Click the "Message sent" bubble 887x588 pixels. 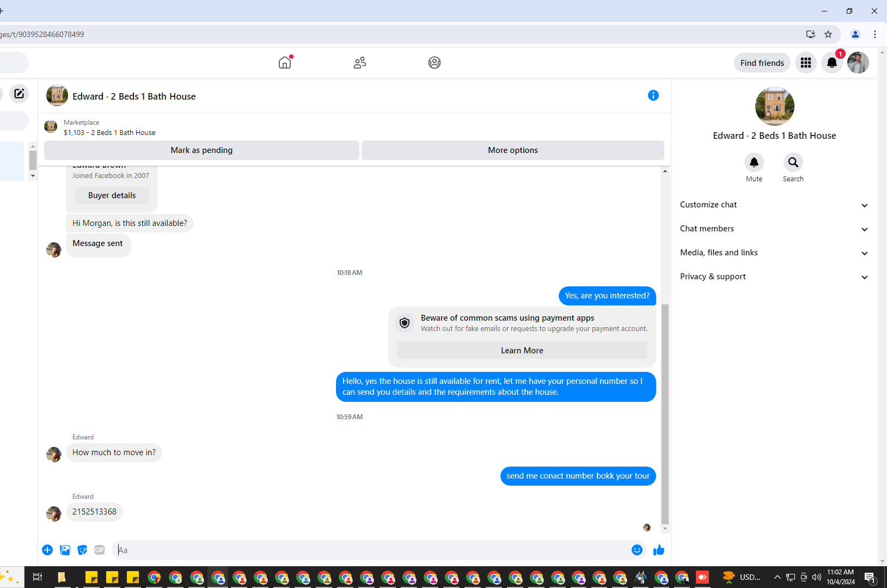[98, 245]
